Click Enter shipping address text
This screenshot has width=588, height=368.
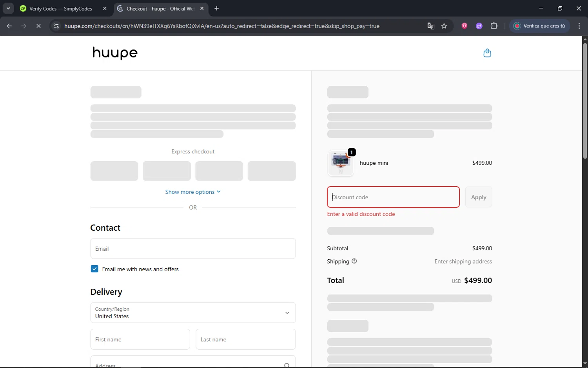pos(463,262)
